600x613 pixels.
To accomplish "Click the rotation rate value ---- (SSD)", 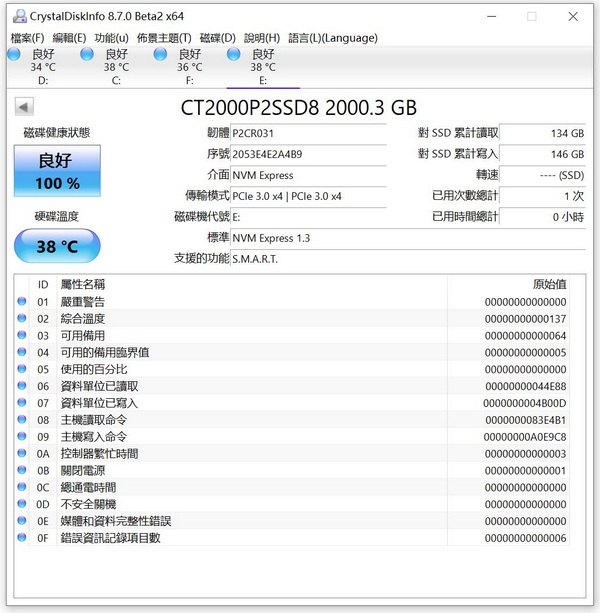I will coord(543,175).
